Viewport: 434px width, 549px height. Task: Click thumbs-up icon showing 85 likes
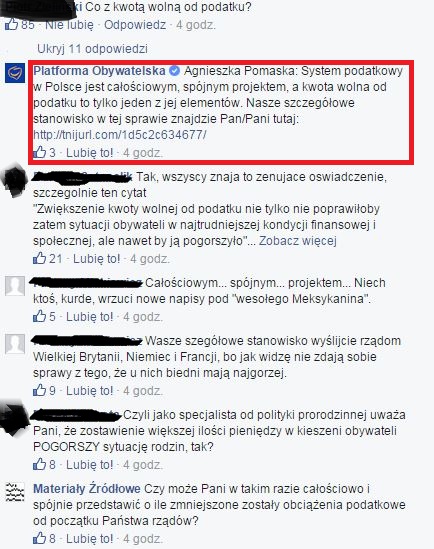(12, 24)
